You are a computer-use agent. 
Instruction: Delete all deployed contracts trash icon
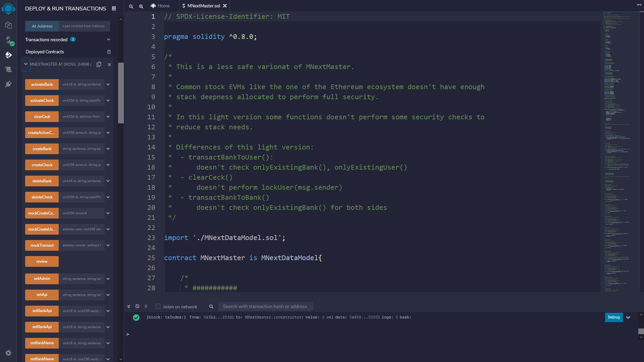click(109, 52)
